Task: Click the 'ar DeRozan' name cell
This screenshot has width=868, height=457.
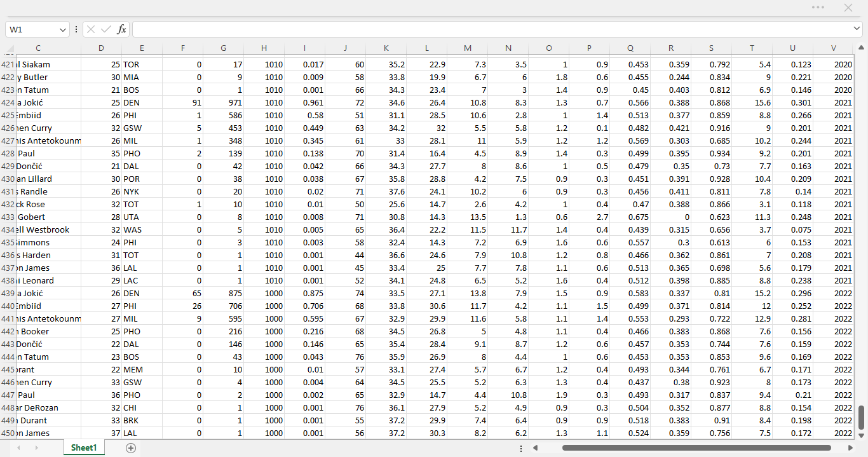Action: point(48,407)
